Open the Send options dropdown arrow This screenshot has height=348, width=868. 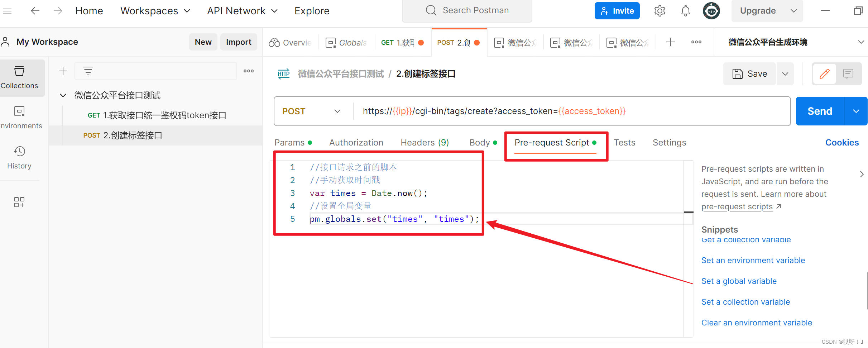856,111
